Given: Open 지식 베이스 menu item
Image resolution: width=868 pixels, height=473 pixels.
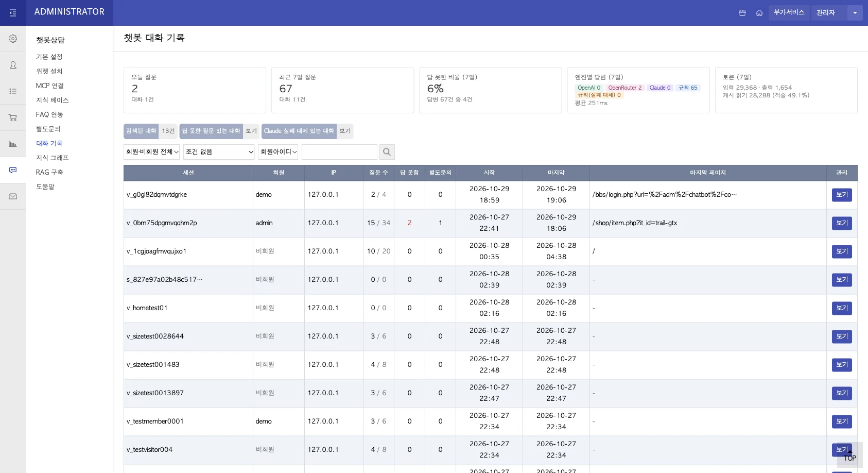Looking at the screenshot, I should (x=52, y=100).
